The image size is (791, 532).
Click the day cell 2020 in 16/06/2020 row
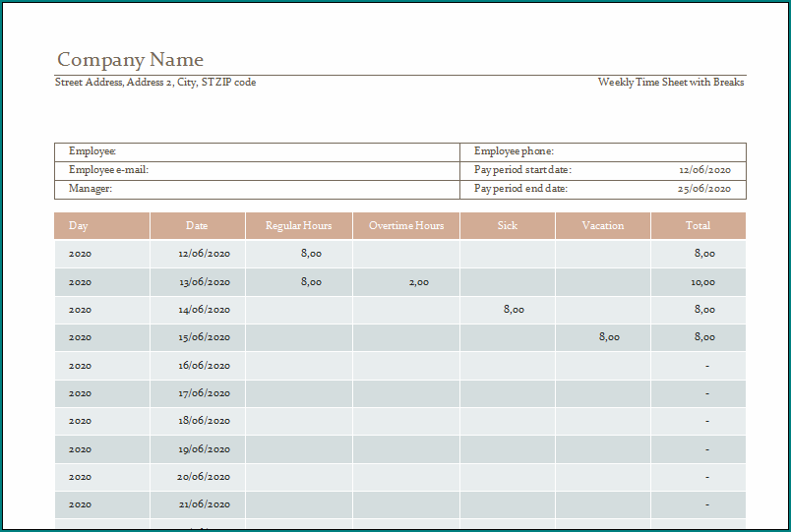tap(102, 366)
